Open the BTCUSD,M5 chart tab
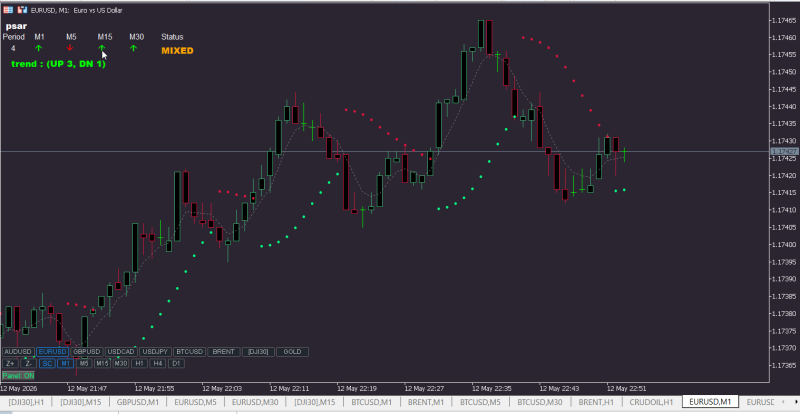 481,402
